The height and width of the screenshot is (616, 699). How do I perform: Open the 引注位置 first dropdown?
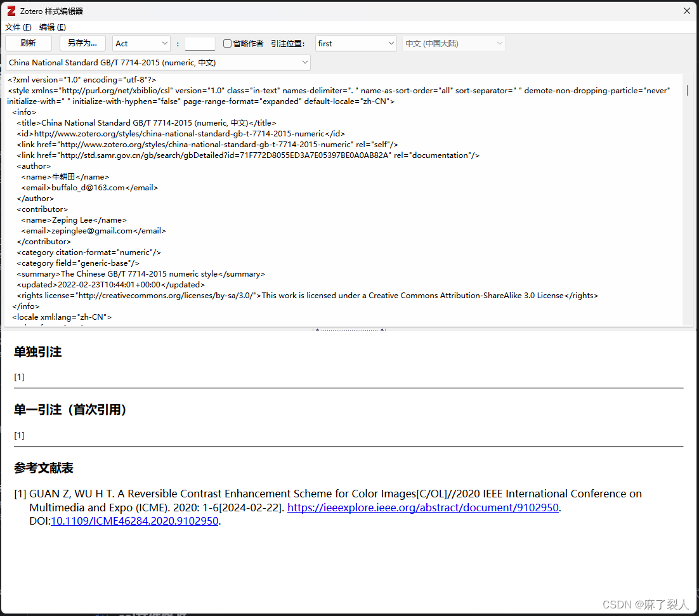coord(356,44)
